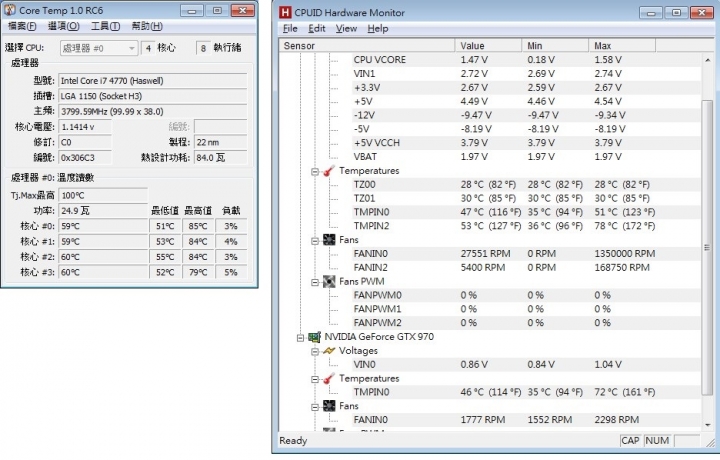Open the Help menu in Hardware Monitor

pyautogui.click(x=378, y=28)
